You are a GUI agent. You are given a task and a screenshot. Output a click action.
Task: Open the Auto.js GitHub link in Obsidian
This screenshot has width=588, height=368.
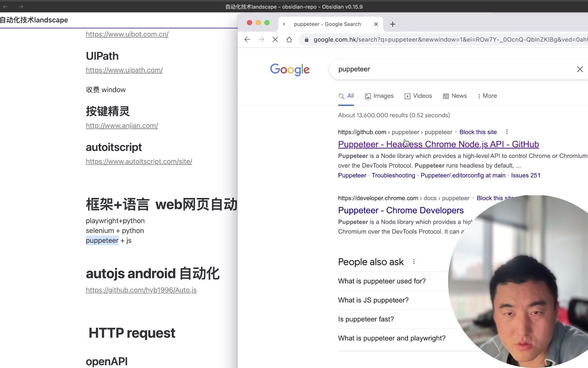[x=141, y=290]
